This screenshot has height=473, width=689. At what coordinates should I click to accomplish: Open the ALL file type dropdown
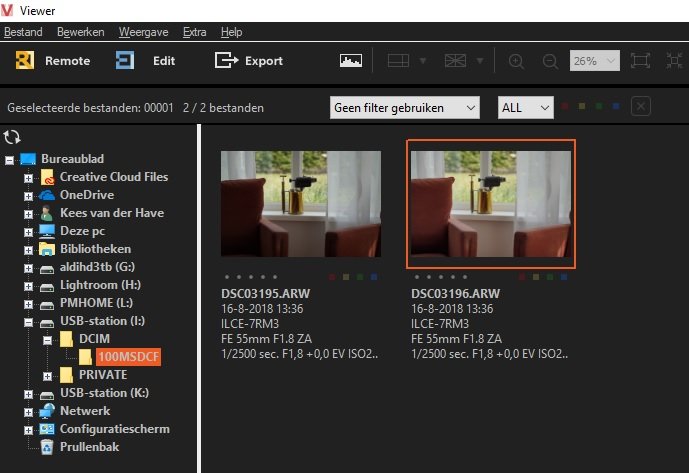tap(525, 107)
